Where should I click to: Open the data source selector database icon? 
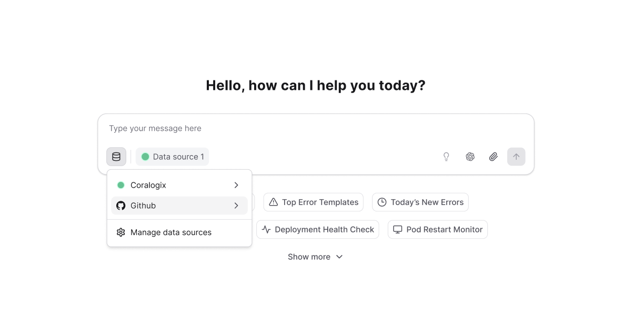click(116, 156)
